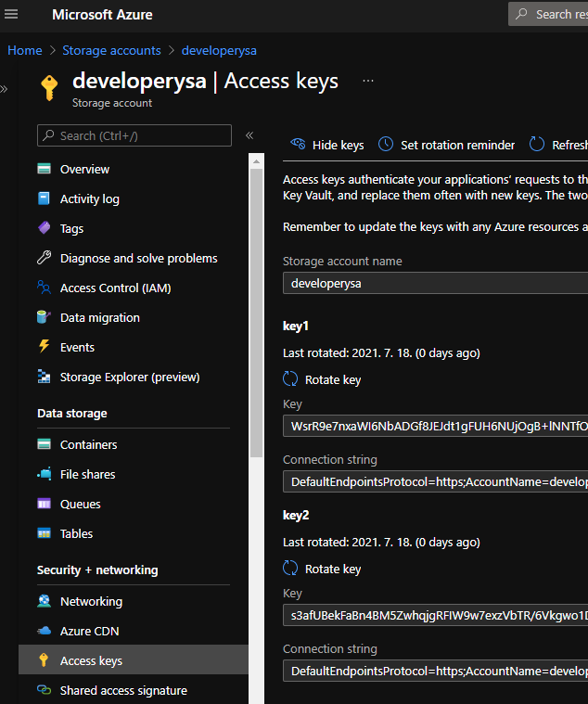Click the global search resources box
588x704 pixels.
tap(548, 14)
